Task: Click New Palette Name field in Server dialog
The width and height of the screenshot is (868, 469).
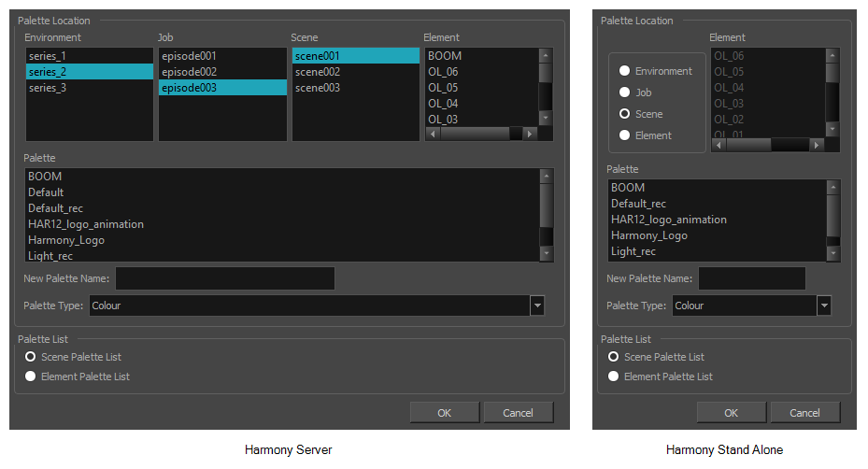Action: [224, 278]
